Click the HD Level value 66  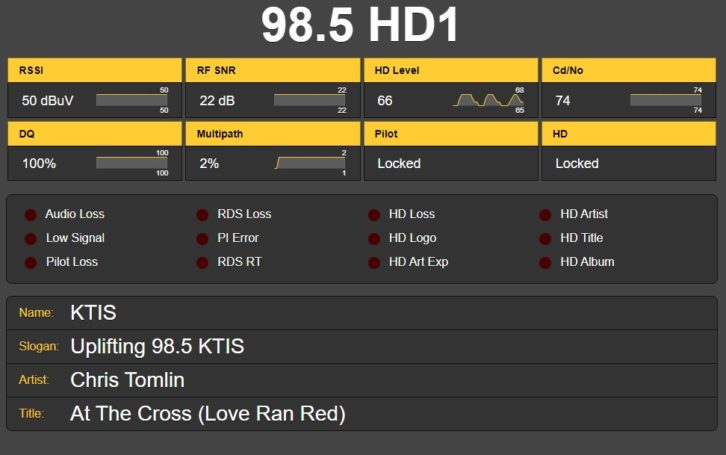pos(385,100)
